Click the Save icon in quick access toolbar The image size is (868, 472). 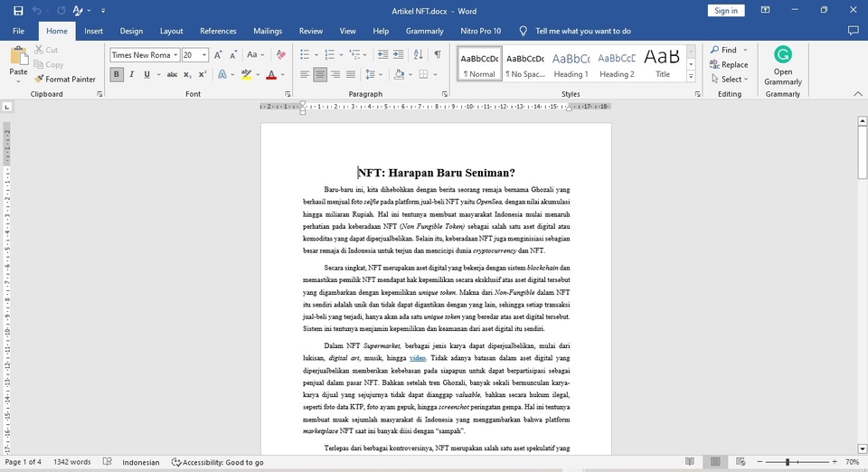tap(18, 11)
